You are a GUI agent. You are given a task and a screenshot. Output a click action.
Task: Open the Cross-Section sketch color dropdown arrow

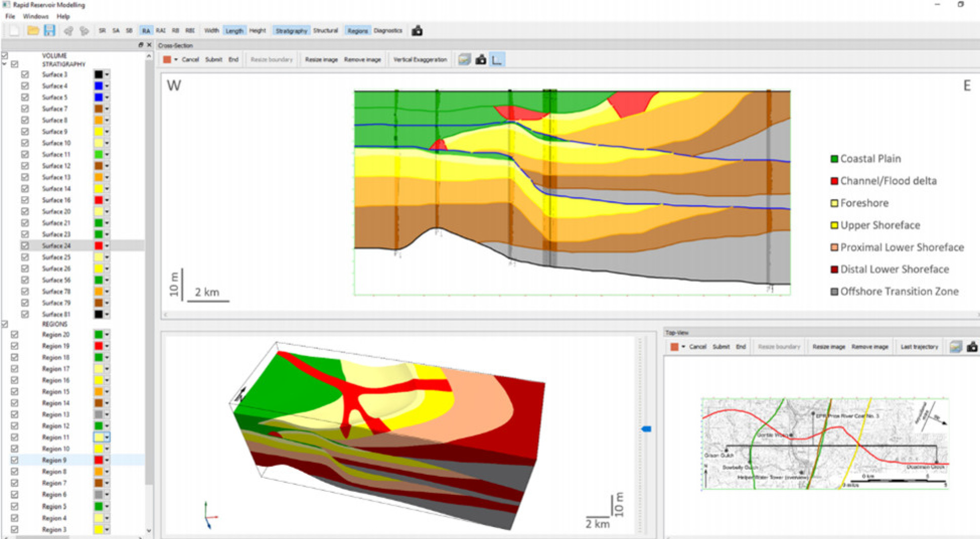(176, 60)
